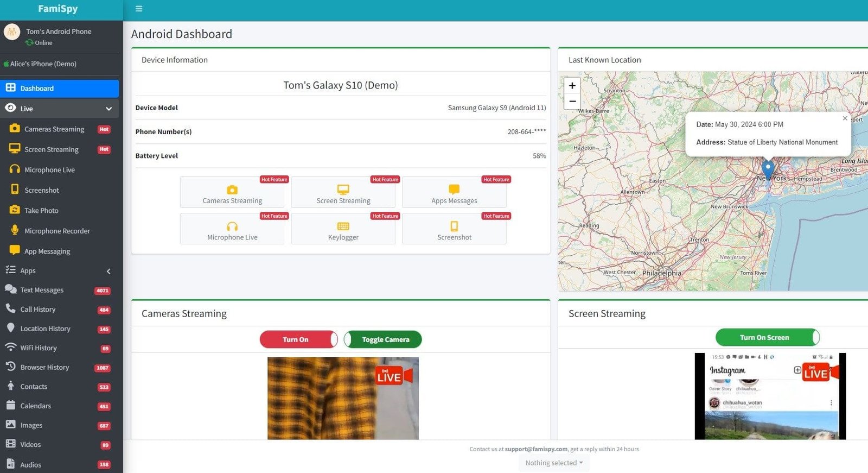The image size is (868, 473).
Task: Open Alice's iPhone (Demo) device
Action: 43,64
